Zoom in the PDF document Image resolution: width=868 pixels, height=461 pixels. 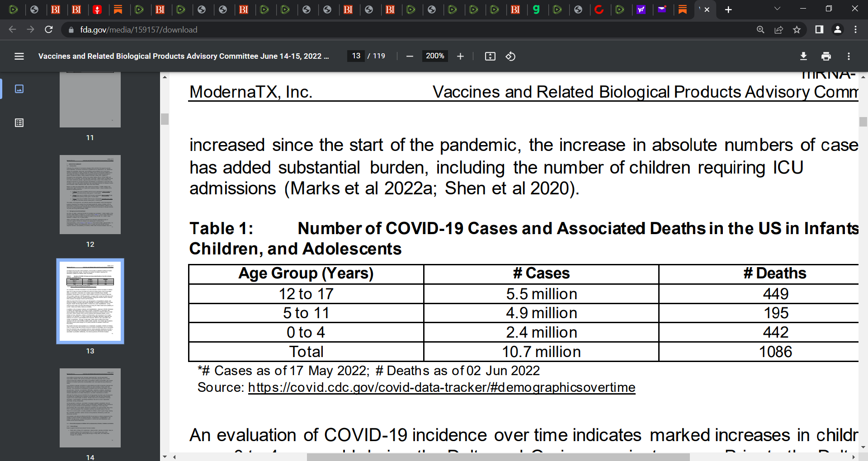point(460,56)
